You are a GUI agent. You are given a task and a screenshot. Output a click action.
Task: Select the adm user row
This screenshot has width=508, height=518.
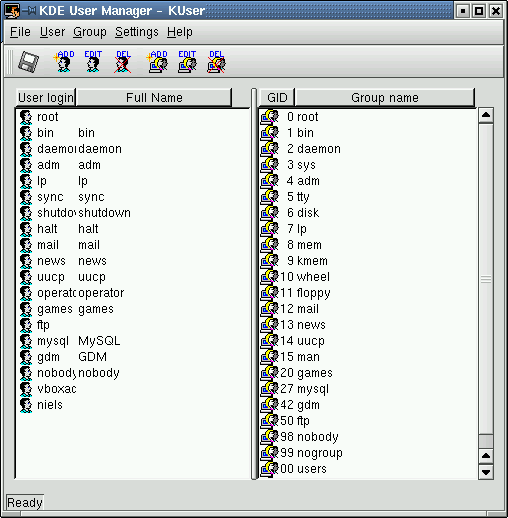133,165
